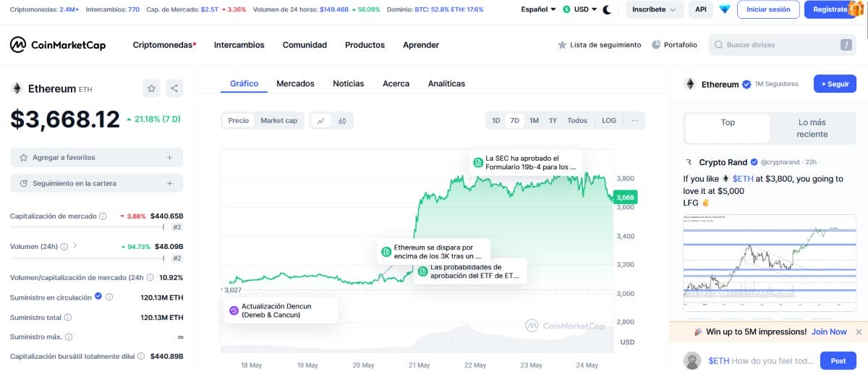Select 1M time range
868x372 pixels.
(534, 121)
